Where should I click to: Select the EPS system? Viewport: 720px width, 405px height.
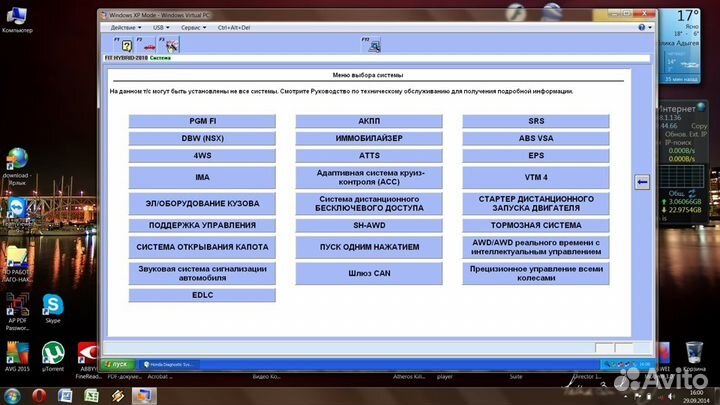coord(536,156)
